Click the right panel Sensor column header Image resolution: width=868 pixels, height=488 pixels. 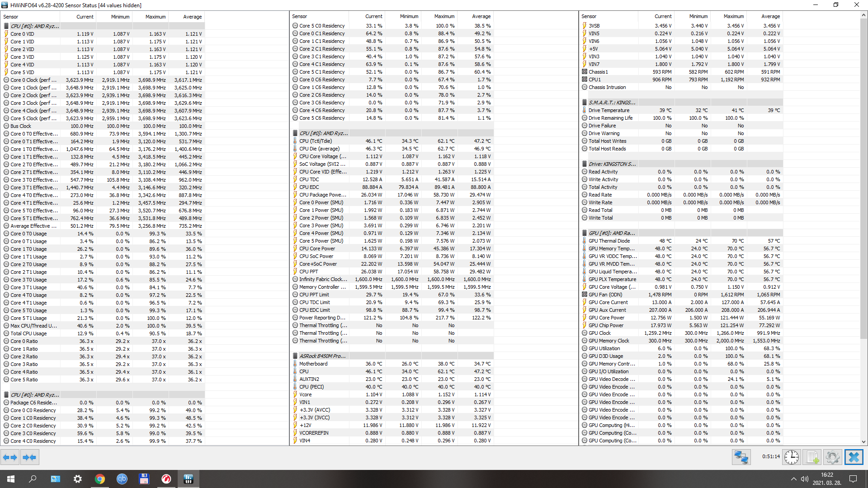tap(609, 16)
